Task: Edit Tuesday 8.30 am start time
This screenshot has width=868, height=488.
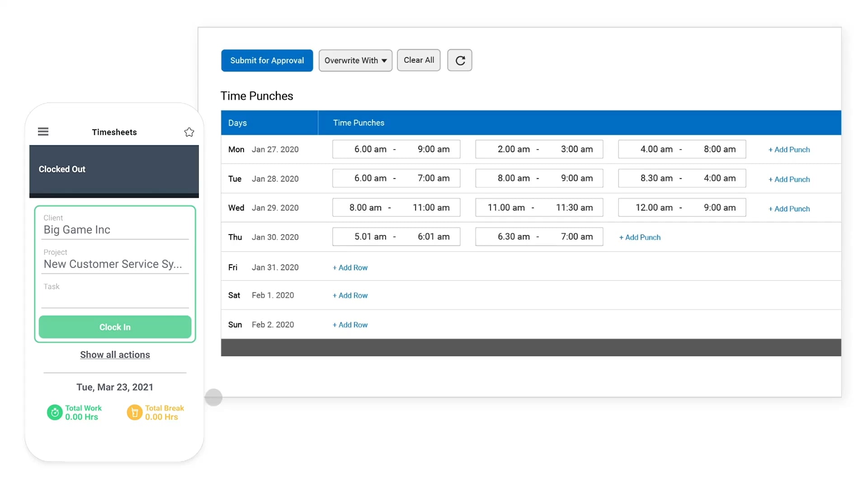Action: coord(656,178)
